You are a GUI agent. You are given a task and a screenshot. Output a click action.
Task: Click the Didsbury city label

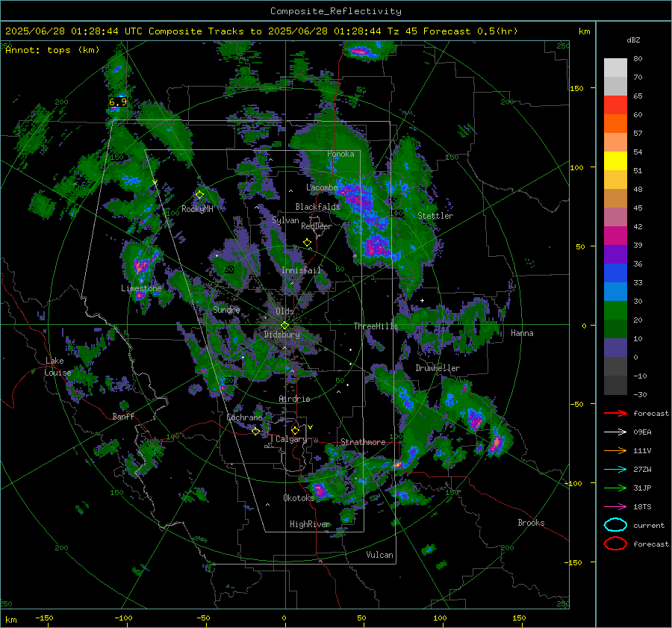(x=281, y=335)
